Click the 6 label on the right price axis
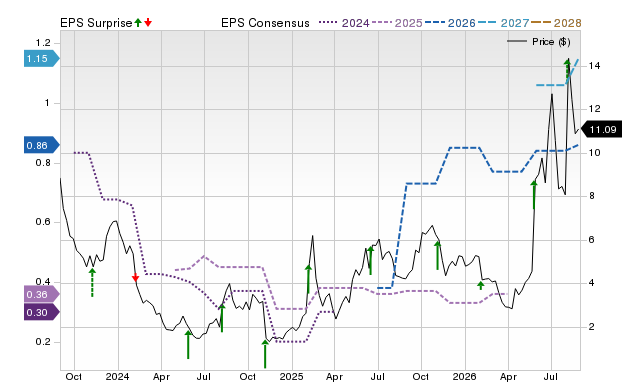This screenshot has height=382, width=640. (x=592, y=240)
